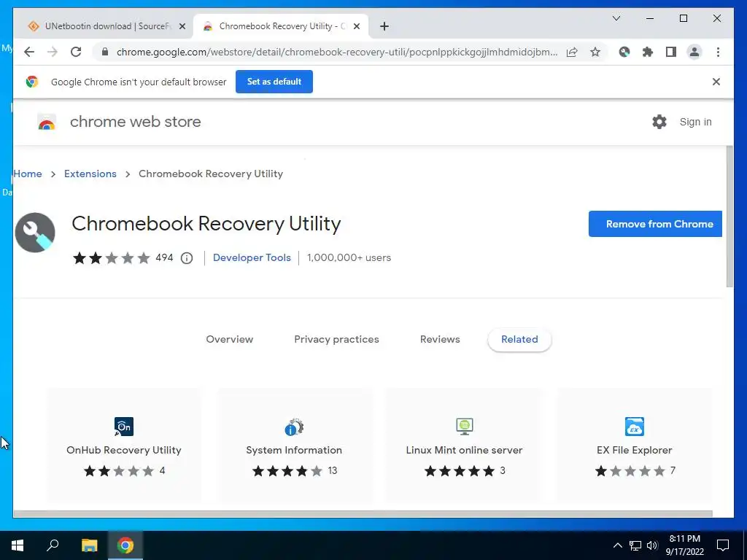Open the Windows notification center
This screenshot has width=747, height=560.
pos(723,545)
